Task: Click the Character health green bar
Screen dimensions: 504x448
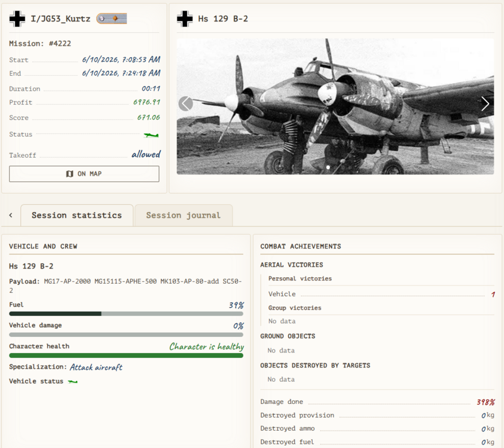Action: click(x=126, y=355)
